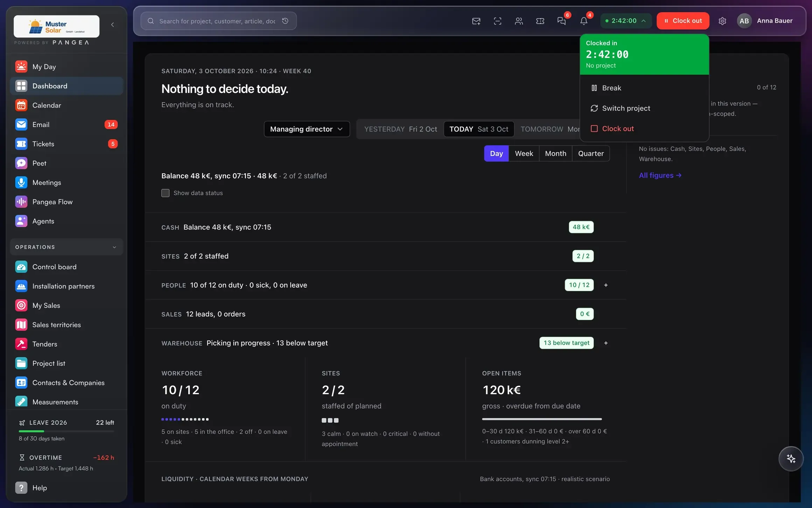Click the scan icon in top bar
The image size is (812, 508).
(x=497, y=21)
